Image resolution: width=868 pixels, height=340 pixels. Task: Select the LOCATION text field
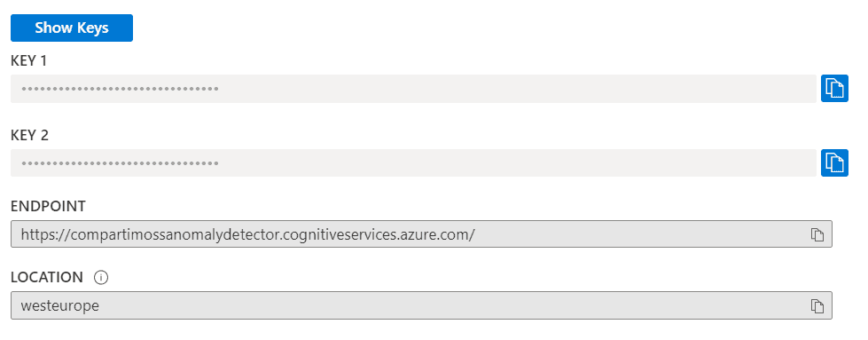click(421, 305)
